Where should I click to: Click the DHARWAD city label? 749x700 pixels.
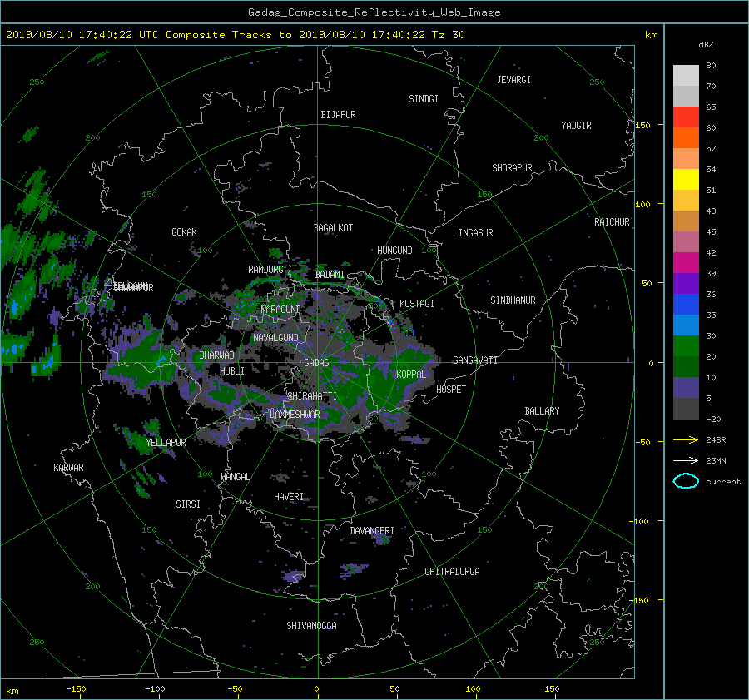(x=217, y=355)
